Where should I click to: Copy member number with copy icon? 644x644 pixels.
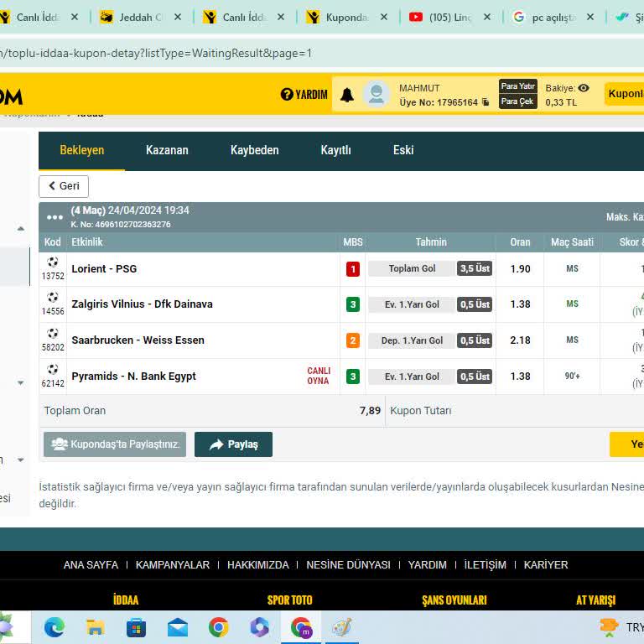pos(486,102)
